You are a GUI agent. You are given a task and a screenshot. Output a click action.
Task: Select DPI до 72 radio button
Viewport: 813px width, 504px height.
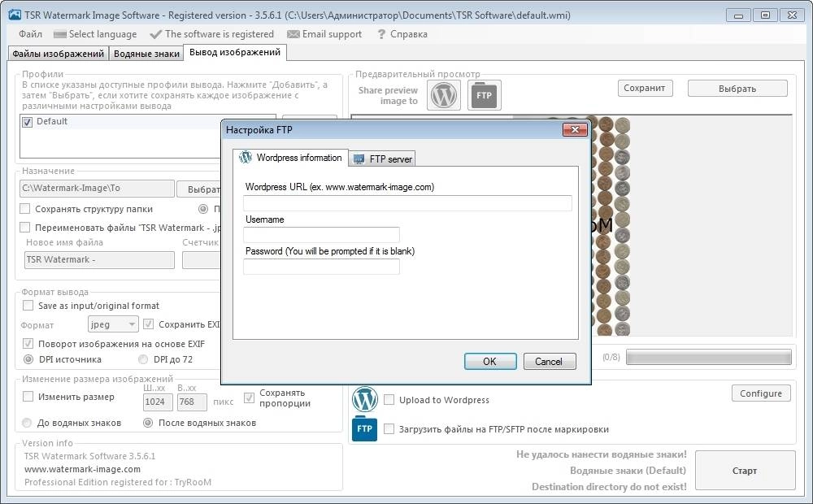click(143, 359)
